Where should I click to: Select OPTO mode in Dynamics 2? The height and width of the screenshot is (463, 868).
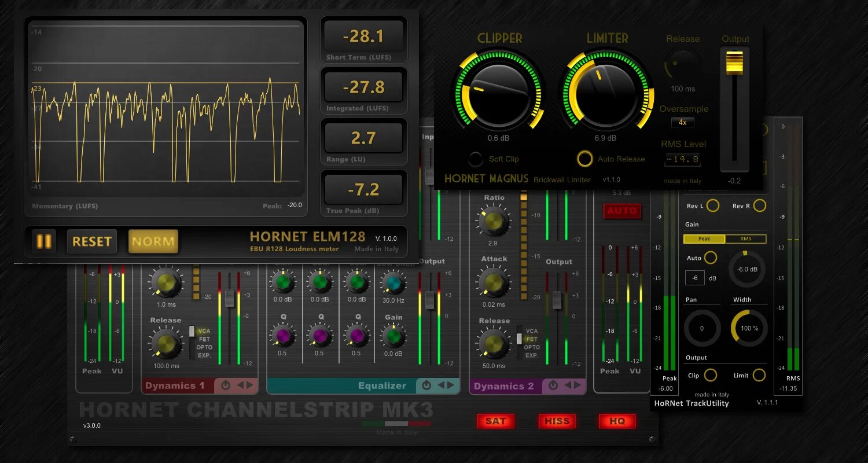tap(532, 347)
